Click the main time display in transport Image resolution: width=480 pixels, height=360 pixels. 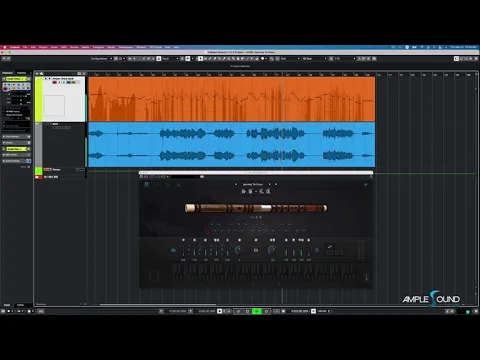coord(299,311)
